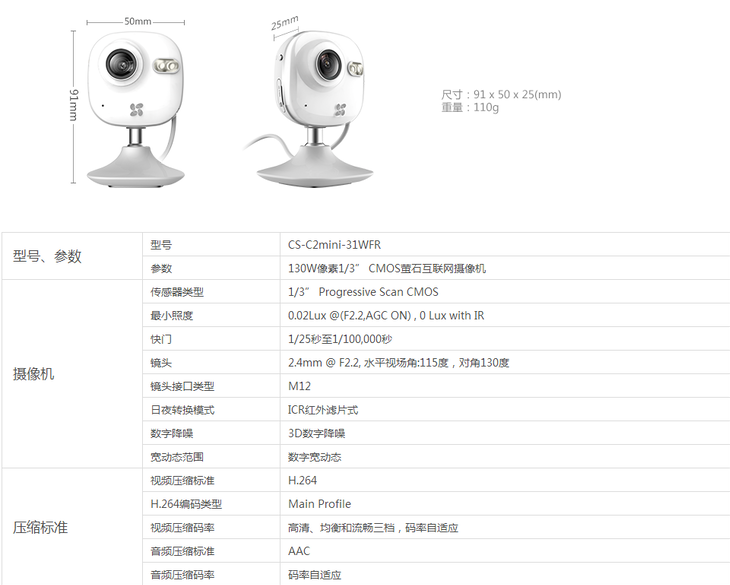
Task: Click the CS-C2mini-31WFR model value
Action: click(x=334, y=245)
